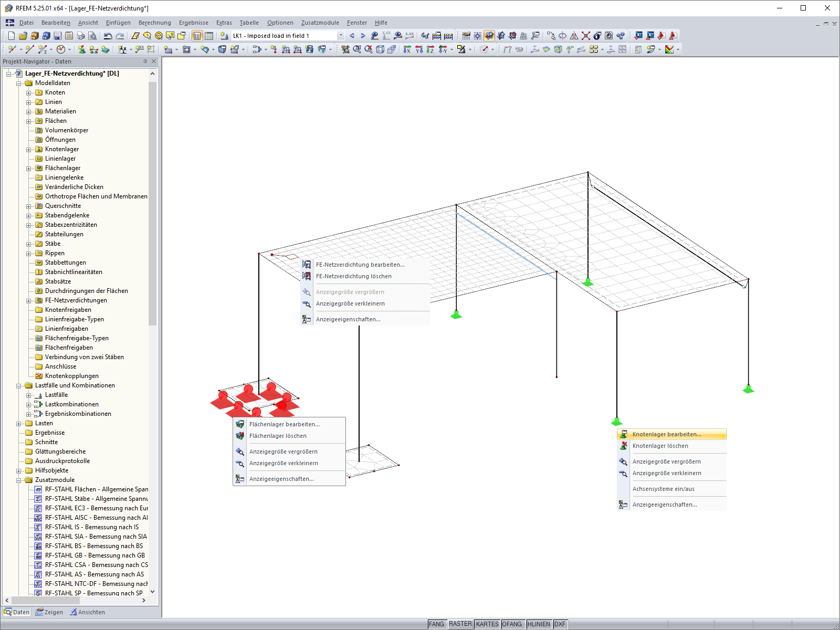This screenshot has height=630, width=840.
Task: Open the Datei menu
Action: [26, 23]
